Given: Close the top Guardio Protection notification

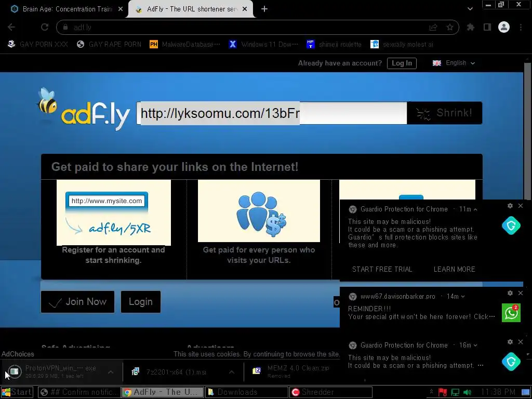Looking at the screenshot, I should (521, 206).
